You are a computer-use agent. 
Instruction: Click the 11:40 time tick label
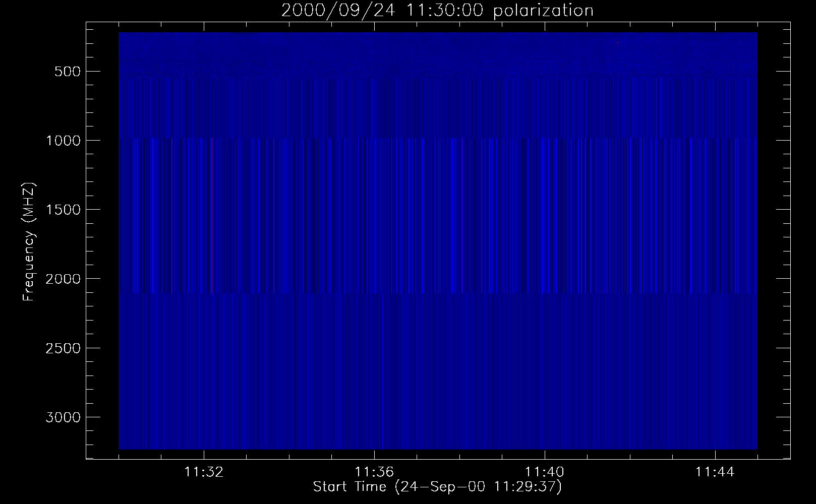(x=545, y=472)
